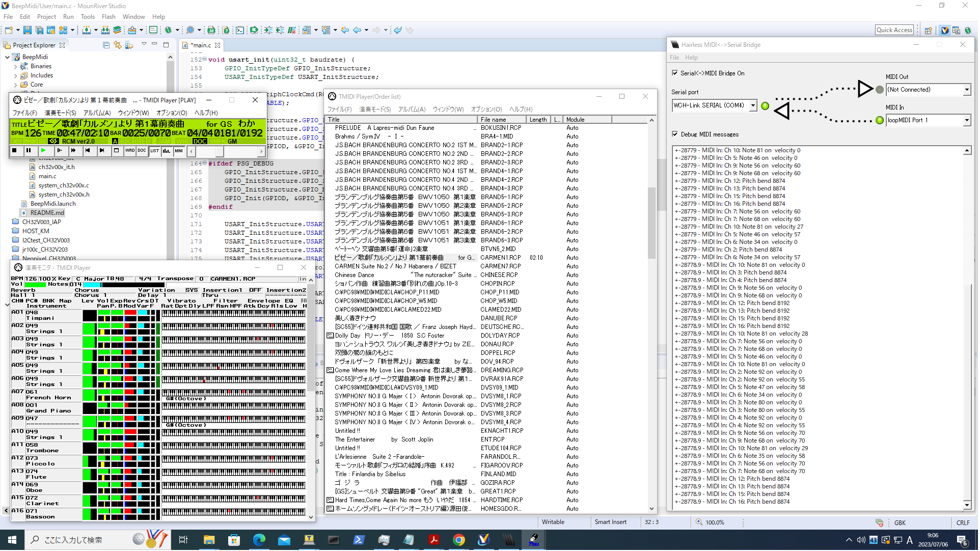Click the TMIDI Player seek slider thumb
980x551 pixels.
219,151
